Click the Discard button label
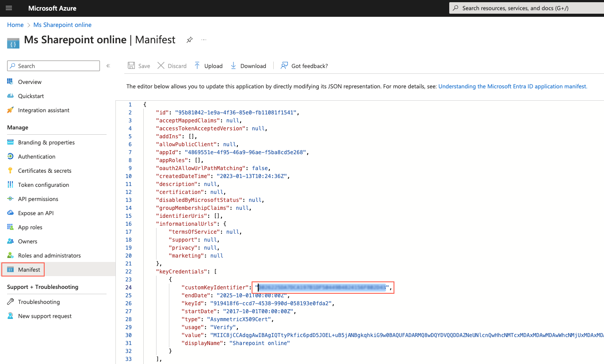Image resolution: width=604 pixels, height=364 pixels. coord(177,66)
